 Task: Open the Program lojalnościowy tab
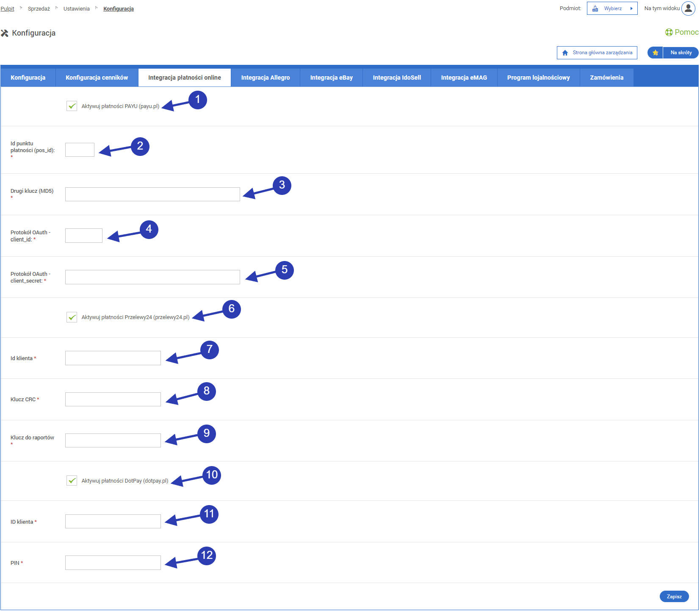538,78
